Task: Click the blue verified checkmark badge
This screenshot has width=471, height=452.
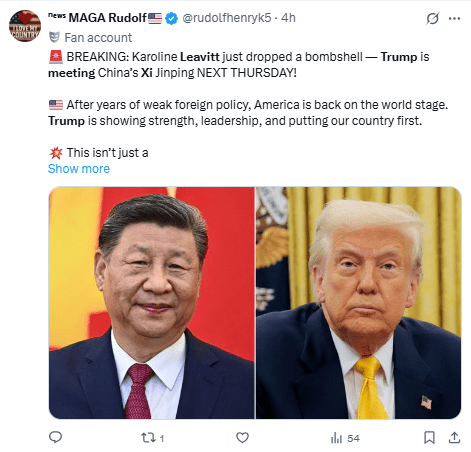Action: click(x=171, y=18)
